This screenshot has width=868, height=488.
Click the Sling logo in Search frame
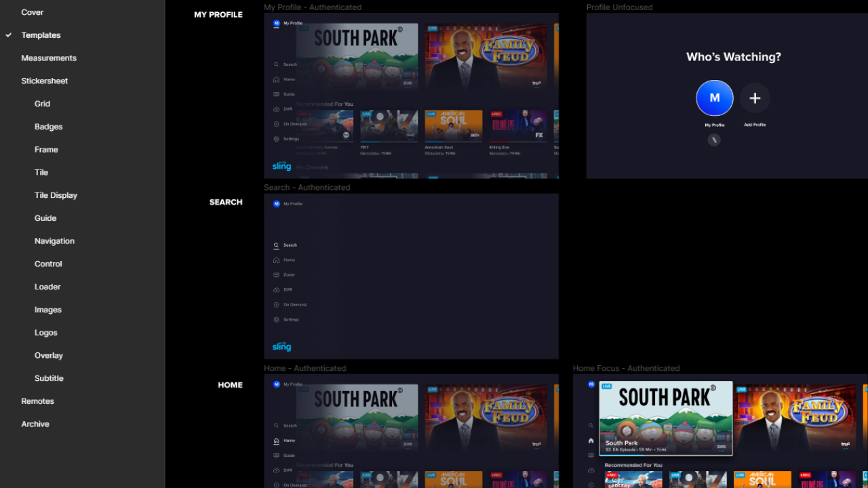pyautogui.click(x=281, y=346)
